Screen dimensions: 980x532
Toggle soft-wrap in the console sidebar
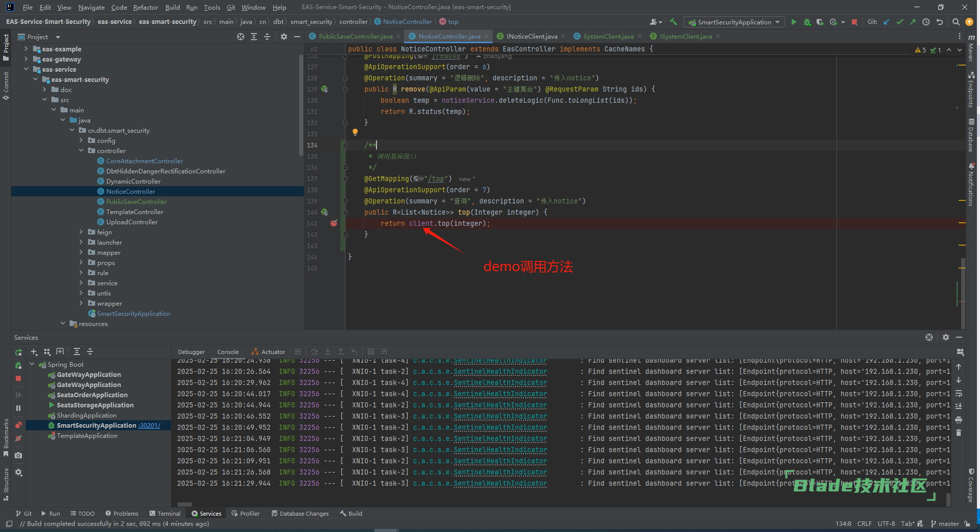pos(959,393)
